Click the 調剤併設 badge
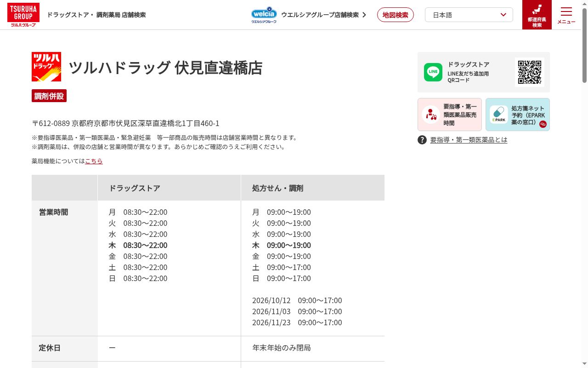588x368 pixels. pyautogui.click(x=49, y=96)
